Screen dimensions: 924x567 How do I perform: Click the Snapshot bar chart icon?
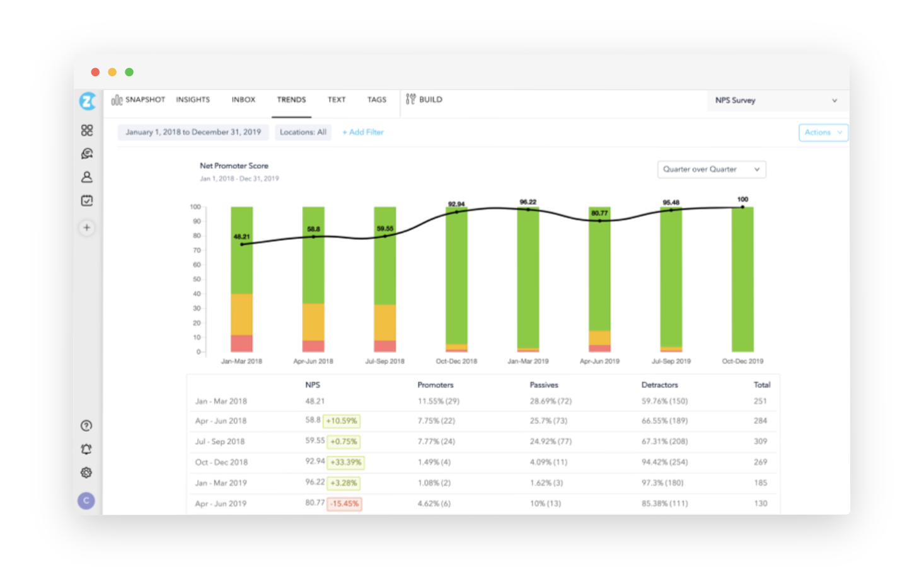pos(117,100)
